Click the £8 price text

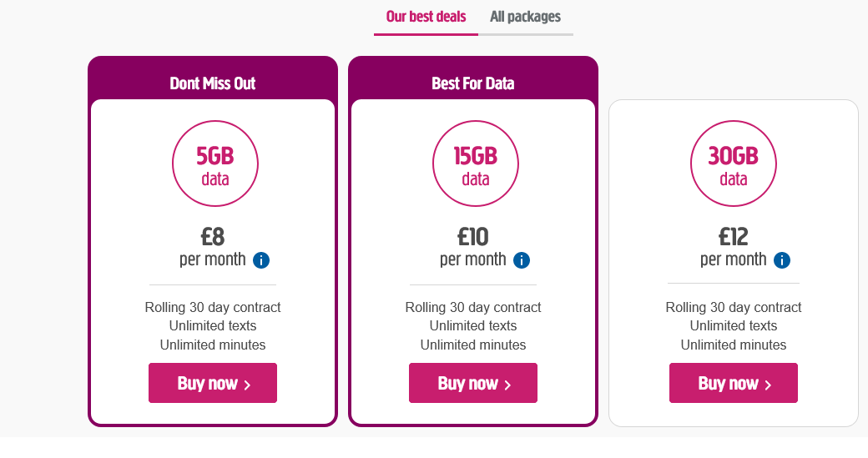[x=213, y=237]
